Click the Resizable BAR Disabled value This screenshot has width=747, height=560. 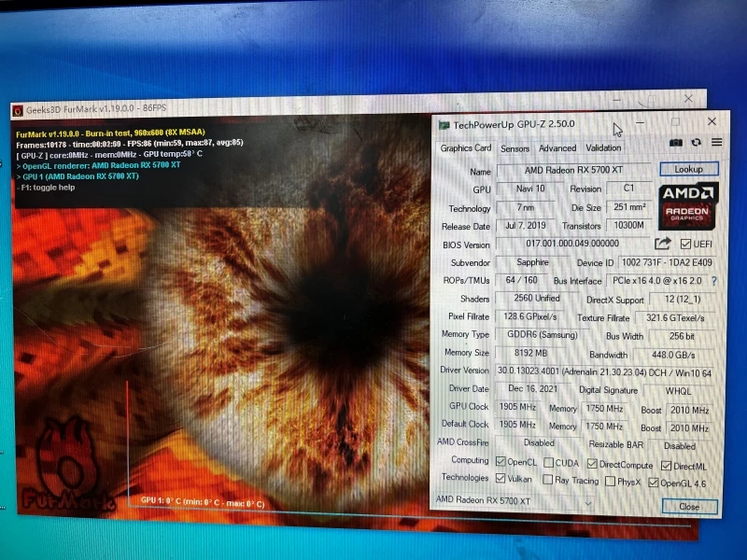(x=680, y=446)
